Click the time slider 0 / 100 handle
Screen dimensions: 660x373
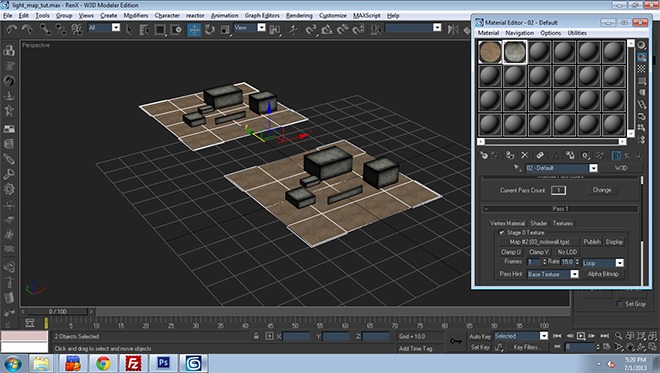pyautogui.click(x=58, y=312)
